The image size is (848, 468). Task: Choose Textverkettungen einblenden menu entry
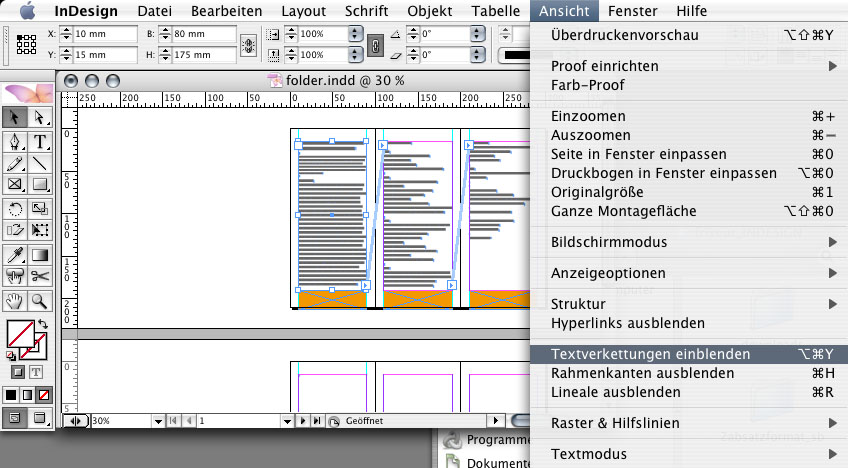tap(650, 354)
